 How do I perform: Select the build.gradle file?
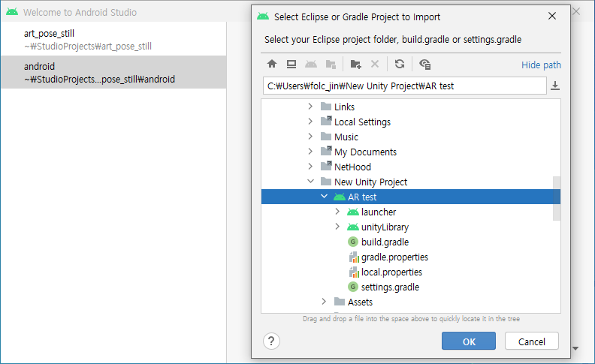[x=385, y=242]
